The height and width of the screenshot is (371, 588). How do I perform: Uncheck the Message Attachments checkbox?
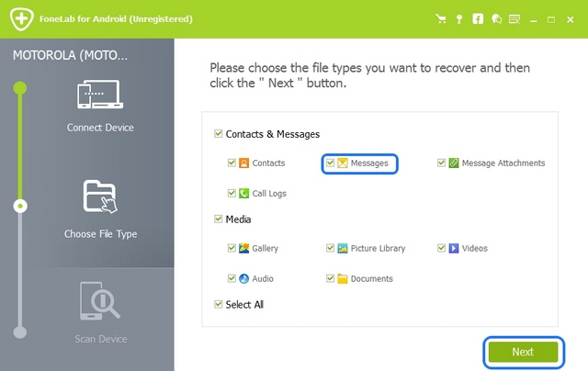coord(441,163)
